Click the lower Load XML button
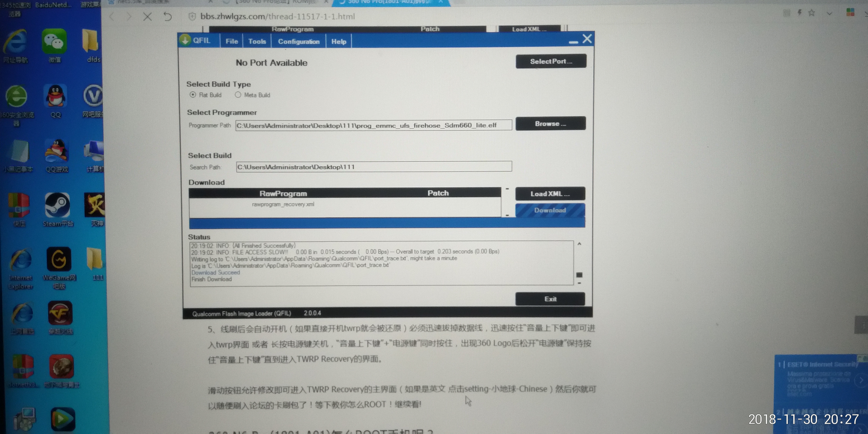This screenshot has height=434, width=868. (550, 194)
